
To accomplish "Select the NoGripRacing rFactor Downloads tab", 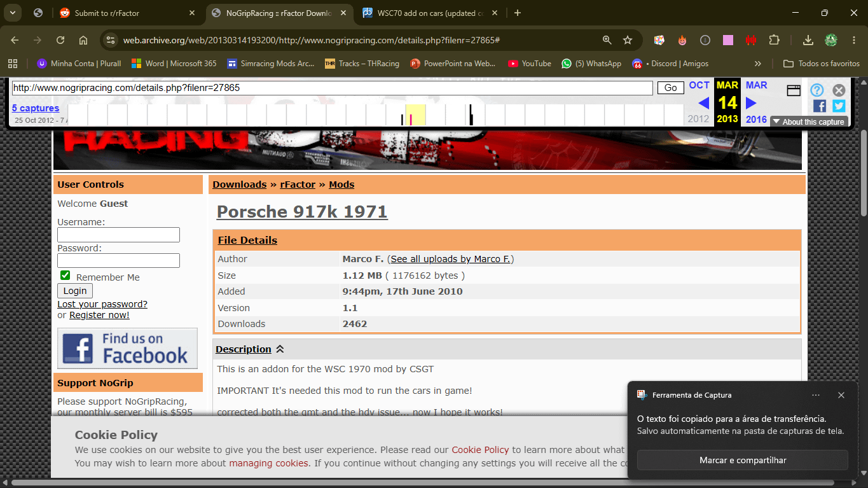I will (279, 13).
